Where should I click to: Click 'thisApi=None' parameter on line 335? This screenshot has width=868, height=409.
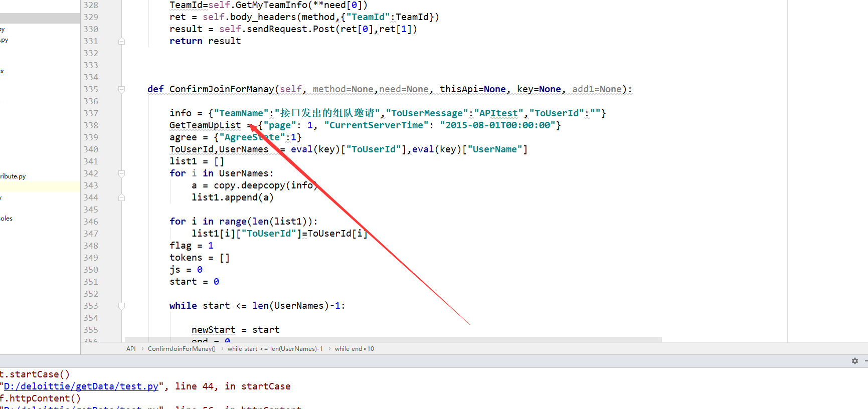(473, 89)
